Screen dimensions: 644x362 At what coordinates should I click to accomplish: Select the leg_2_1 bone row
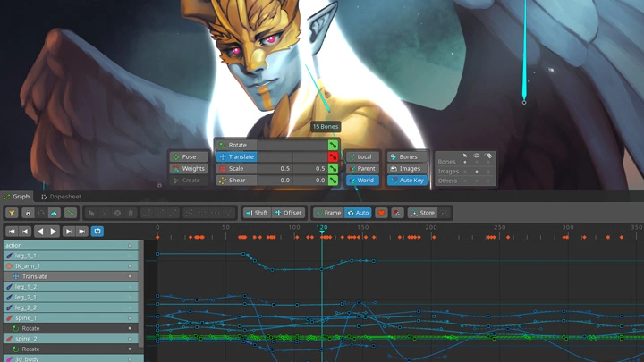[x=71, y=297]
